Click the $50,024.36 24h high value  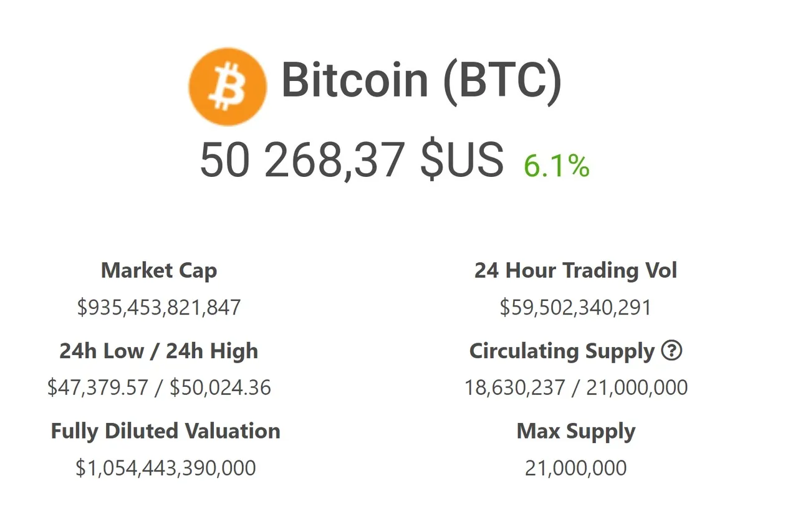(220, 387)
